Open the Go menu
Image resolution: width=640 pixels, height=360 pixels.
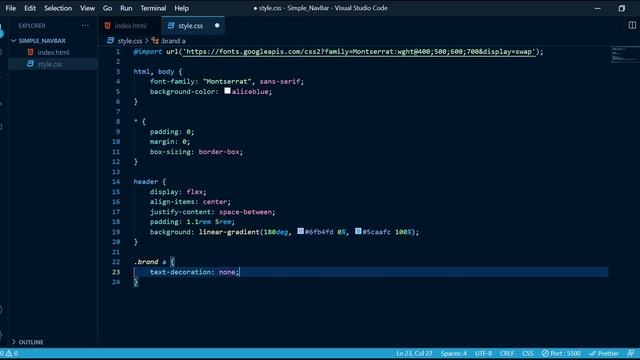click(107, 8)
